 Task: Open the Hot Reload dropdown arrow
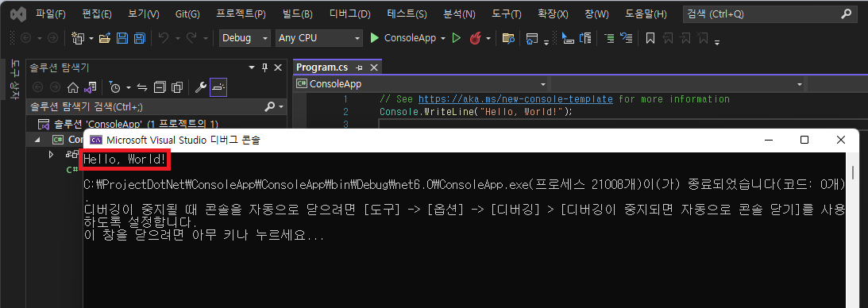(x=488, y=38)
